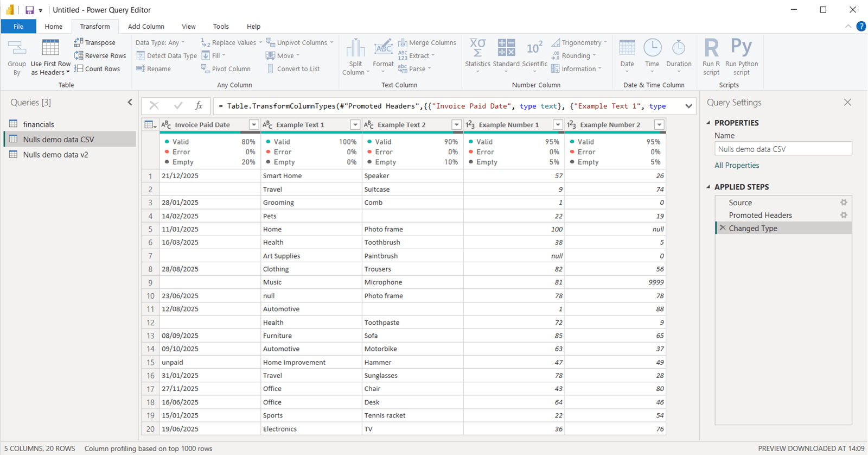Screen dimensions: 868x455
Task: Expand the formula bar
Action: [688, 106]
